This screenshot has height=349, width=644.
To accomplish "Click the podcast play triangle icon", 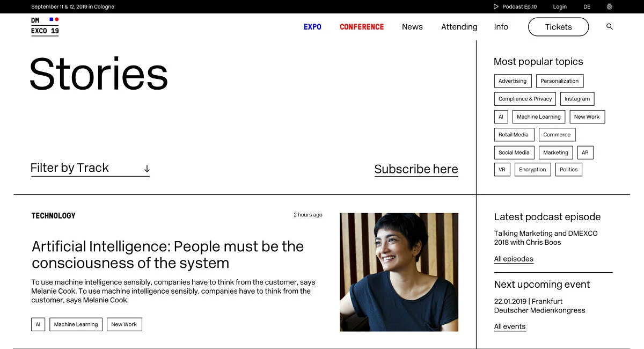I will [496, 6].
